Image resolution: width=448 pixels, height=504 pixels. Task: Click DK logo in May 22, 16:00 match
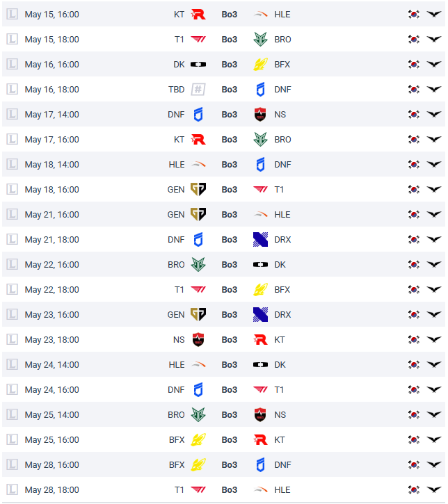261,265
